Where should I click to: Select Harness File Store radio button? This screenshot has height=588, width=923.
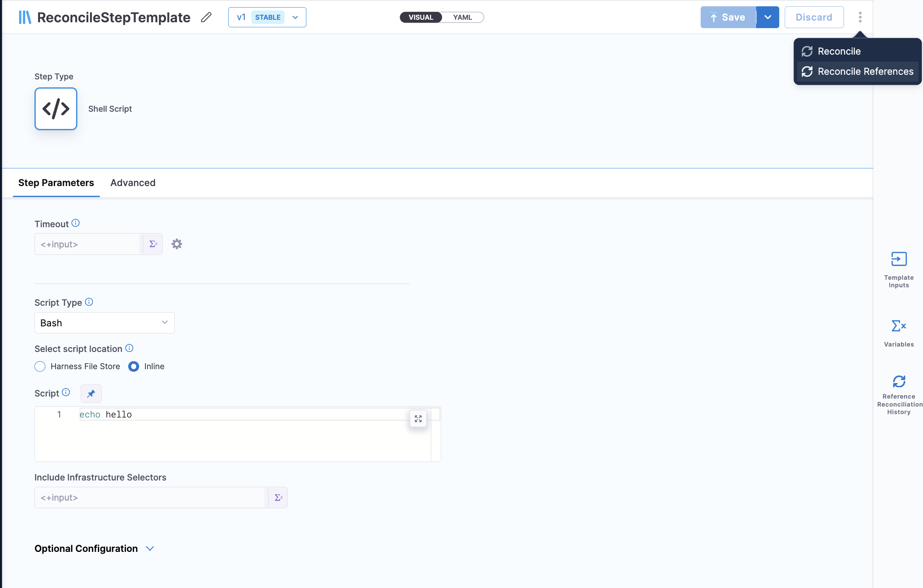(x=40, y=367)
